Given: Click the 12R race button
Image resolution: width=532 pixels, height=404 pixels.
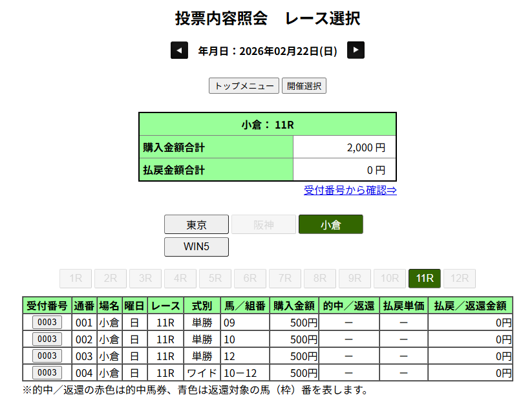Looking at the screenshot, I should 459,279.
